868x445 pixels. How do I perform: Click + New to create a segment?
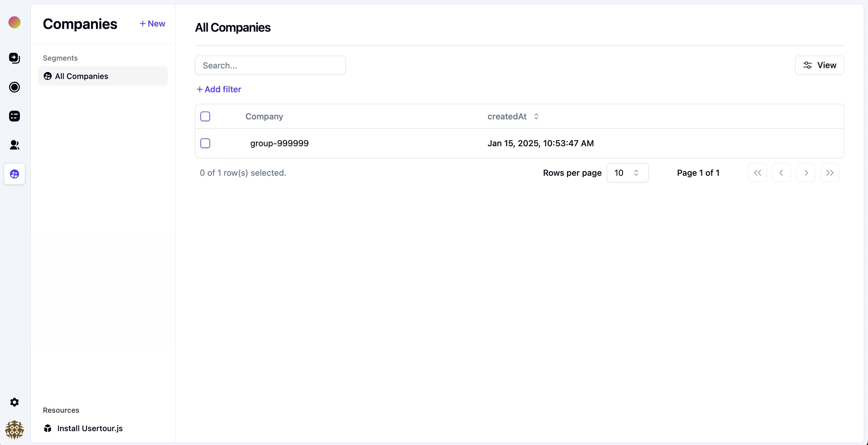pyautogui.click(x=152, y=24)
